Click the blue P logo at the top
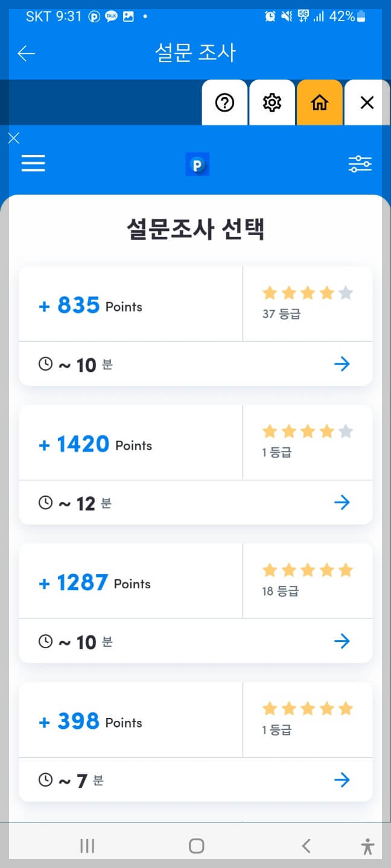 coord(197,163)
